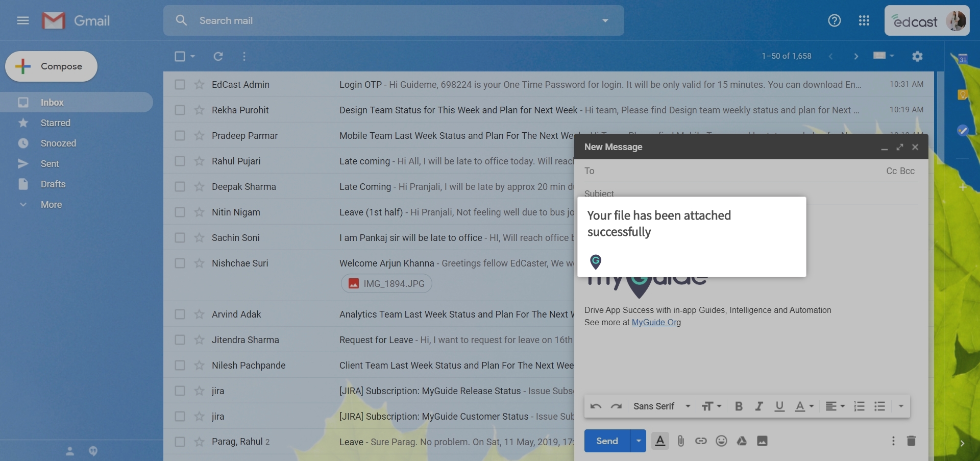Open the text size dropdown

[x=711, y=406]
